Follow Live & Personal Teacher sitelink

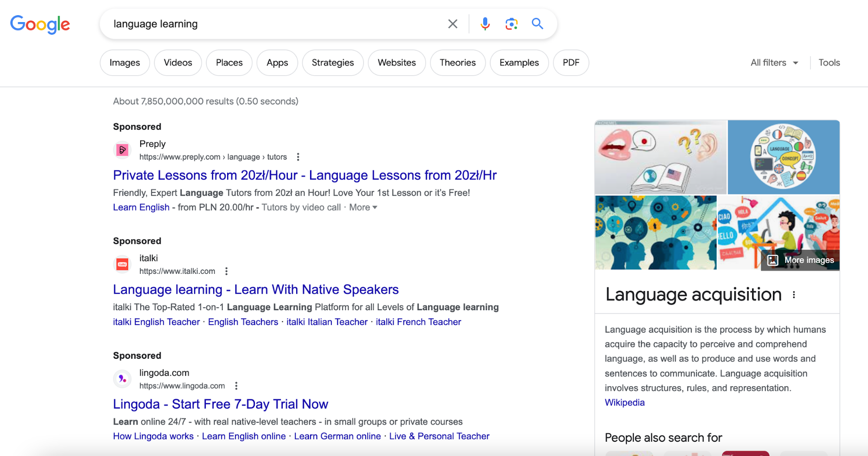pyautogui.click(x=439, y=436)
